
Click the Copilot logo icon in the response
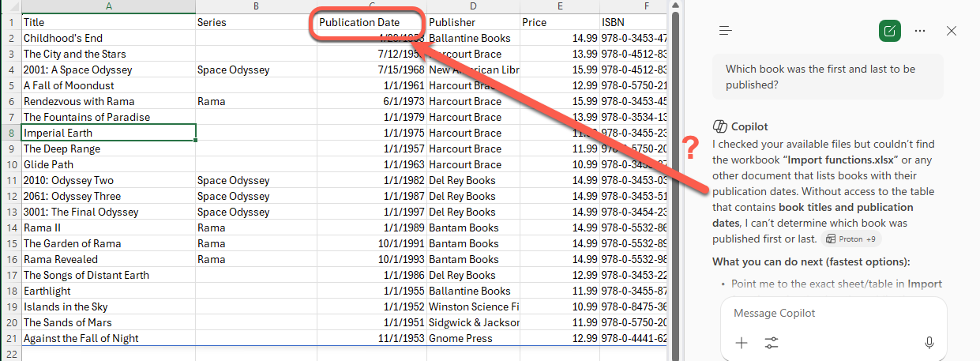[719, 126]
